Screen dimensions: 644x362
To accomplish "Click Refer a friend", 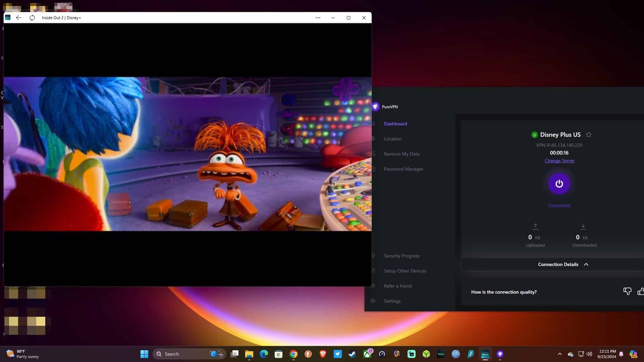I will click(x=398, y=286).
